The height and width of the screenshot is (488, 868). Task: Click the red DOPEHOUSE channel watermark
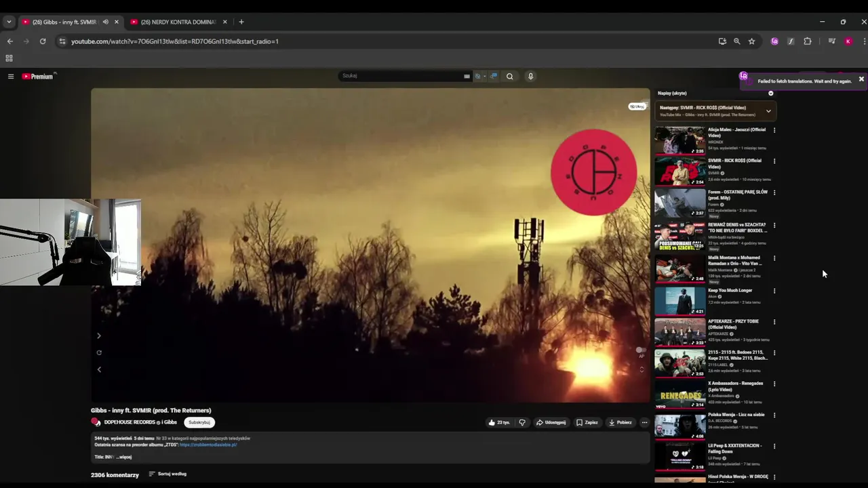click(x=594, y=172)
